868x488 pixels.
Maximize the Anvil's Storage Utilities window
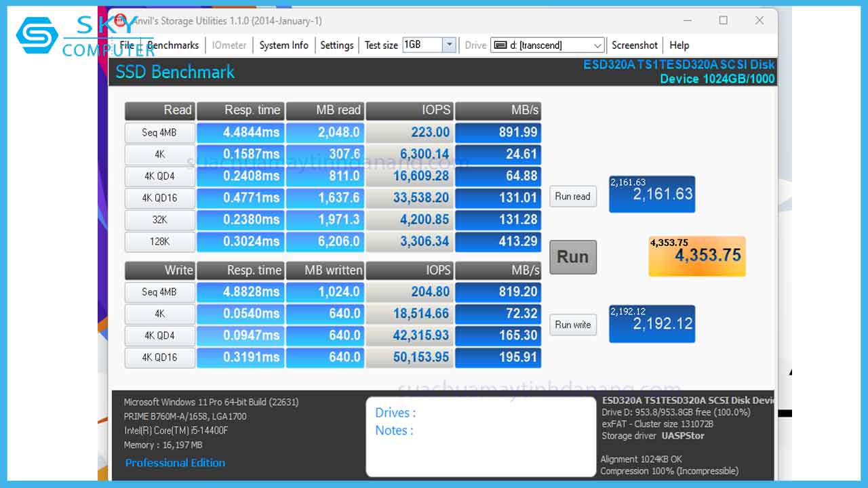[x=724, y=20]
